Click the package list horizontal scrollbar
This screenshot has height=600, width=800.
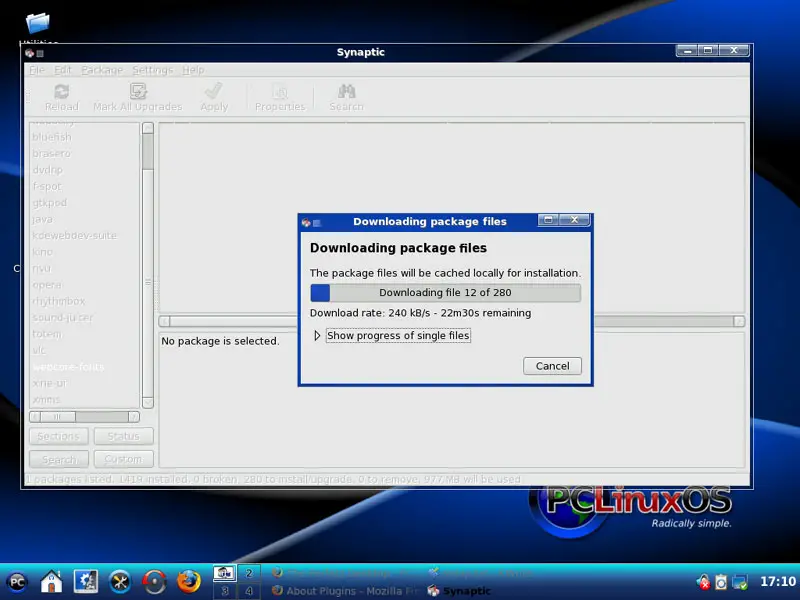(452, 321)
